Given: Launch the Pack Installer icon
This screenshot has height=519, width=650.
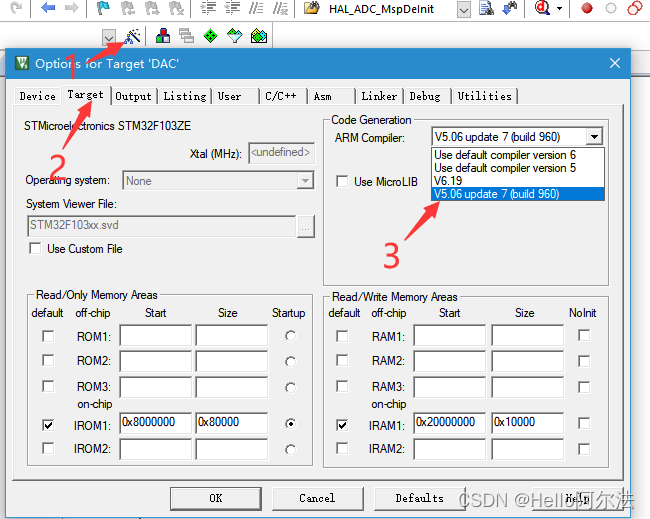Looking at the screenshot, I should [259, 36].
